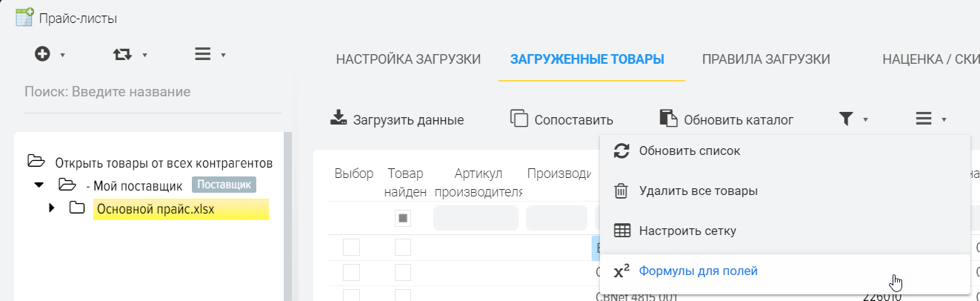Collapse the Мой поставщик tree node
This screenshot has width=980, height=301.
coord(38,185)
